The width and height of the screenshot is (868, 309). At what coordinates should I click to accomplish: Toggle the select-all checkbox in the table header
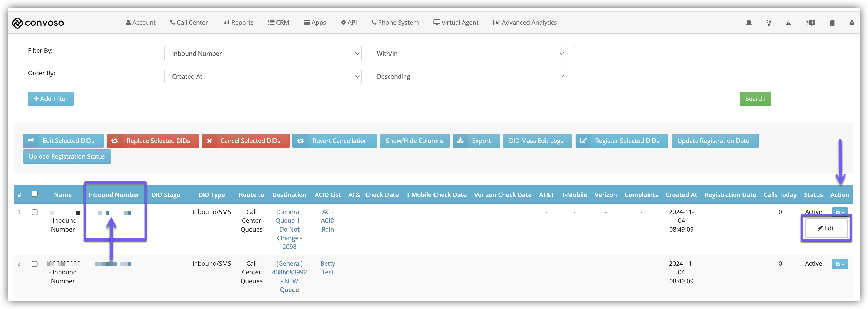tap(34, 194)
